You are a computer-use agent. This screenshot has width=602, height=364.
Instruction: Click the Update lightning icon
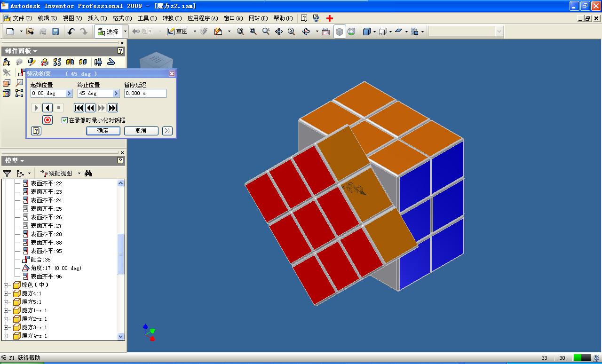click(x=218, y=32)
